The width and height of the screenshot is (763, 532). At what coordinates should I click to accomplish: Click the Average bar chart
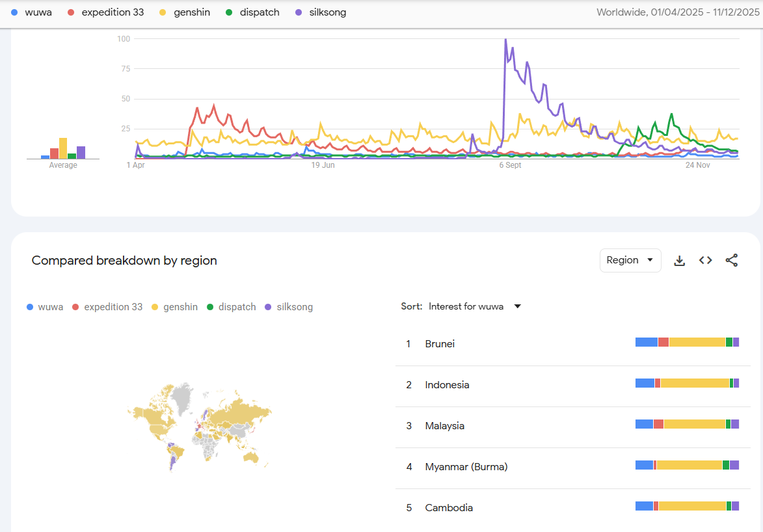pos(63,148)
